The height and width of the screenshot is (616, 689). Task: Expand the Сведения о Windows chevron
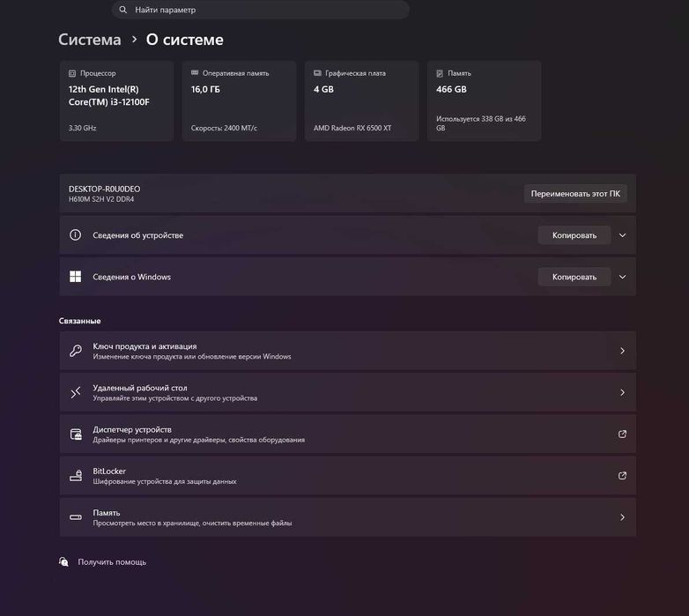tap(622, 277)
